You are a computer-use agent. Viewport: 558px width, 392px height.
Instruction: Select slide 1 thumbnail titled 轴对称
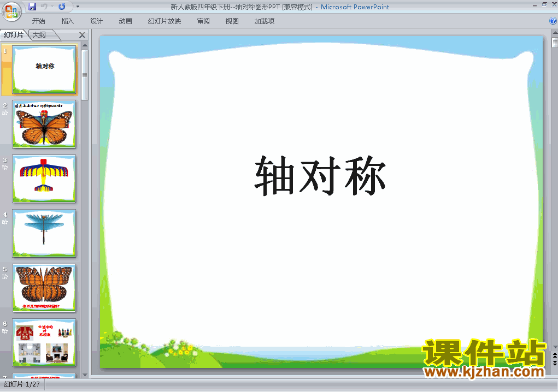coord(44,70)
